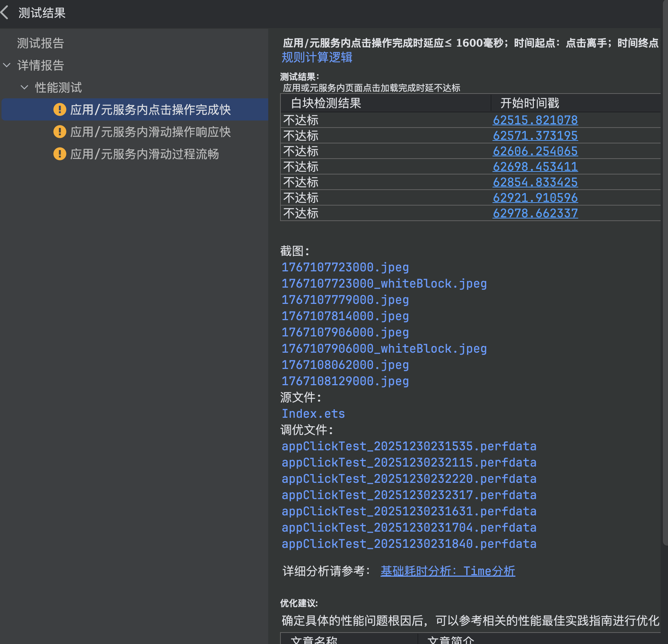
Task: Open screenshot 1767107723000.jpeg
Action: (345, 267)
